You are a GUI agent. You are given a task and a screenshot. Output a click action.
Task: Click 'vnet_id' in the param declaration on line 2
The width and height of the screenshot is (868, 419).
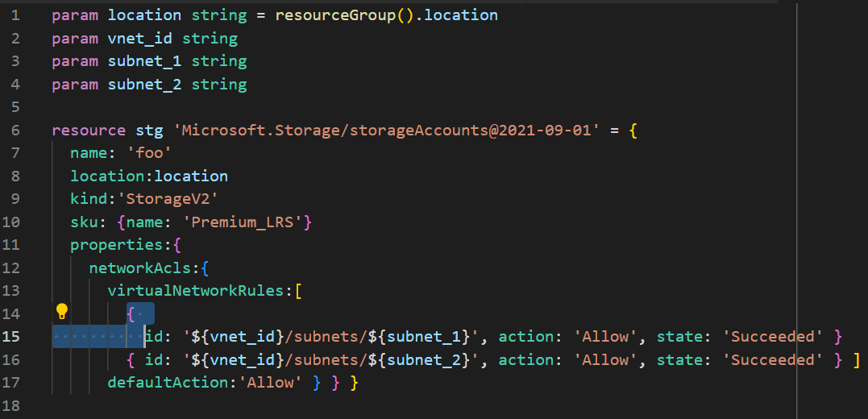coord(140,39)
